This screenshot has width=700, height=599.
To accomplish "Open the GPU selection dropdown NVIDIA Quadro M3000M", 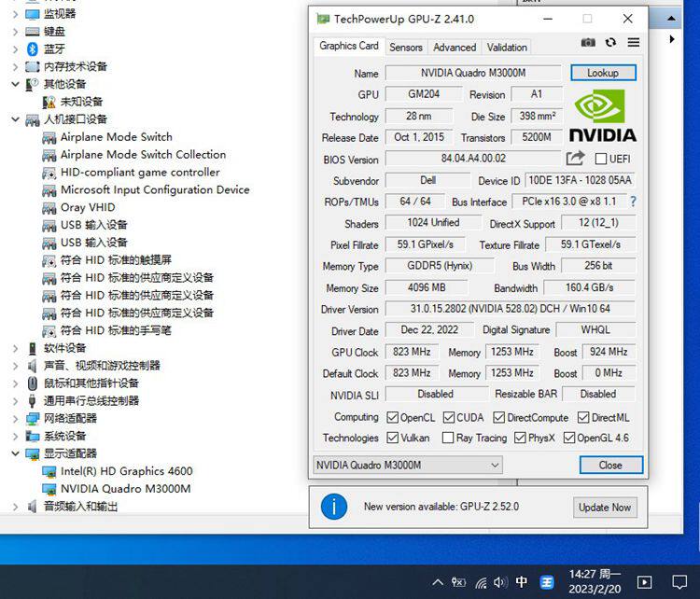I will (x=408, y=465).
